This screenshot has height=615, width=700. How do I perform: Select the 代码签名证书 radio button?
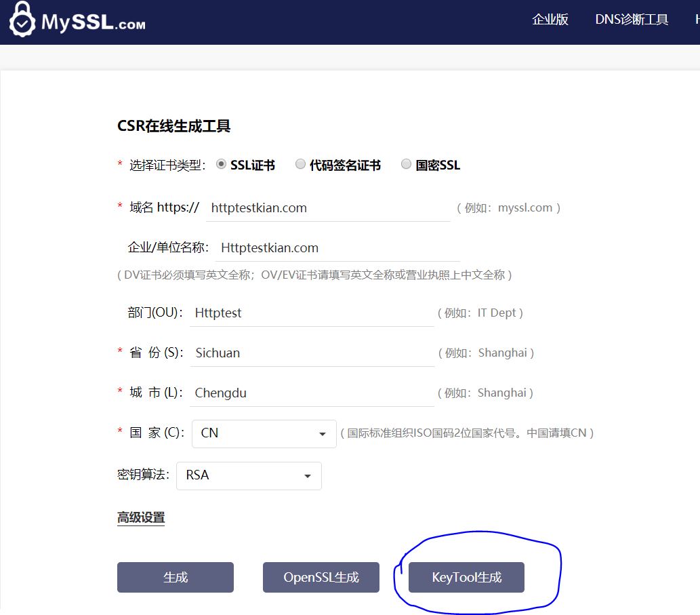(300, 164)
